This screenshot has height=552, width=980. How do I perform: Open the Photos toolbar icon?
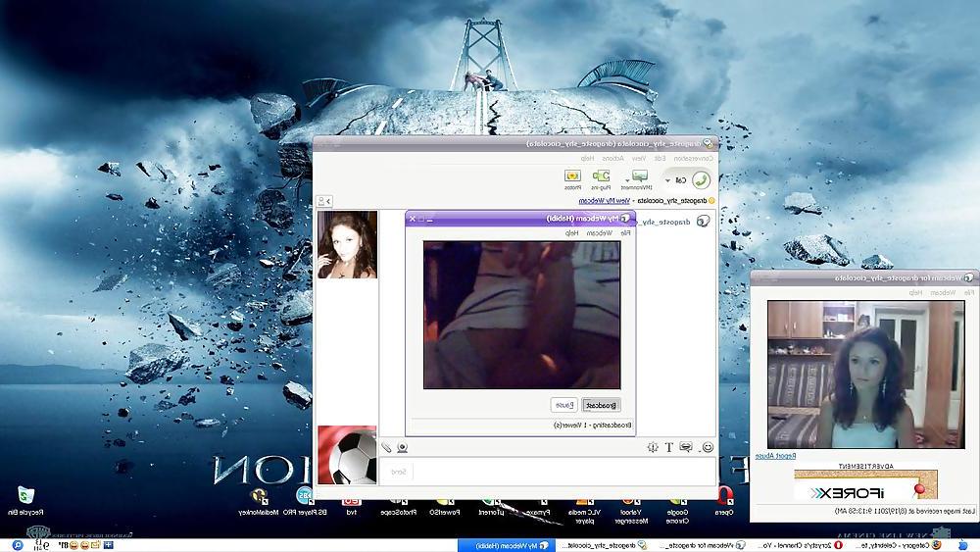pyautogui.click(x=572, y=176)
